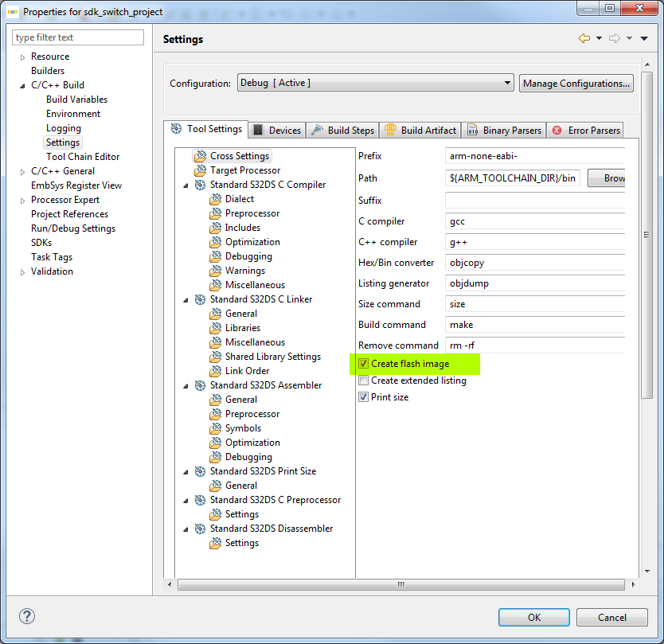Click the Build Artifact trophy icon
Image resolution: width=664 pixels, height=644 pixels.
click(390, 130)
